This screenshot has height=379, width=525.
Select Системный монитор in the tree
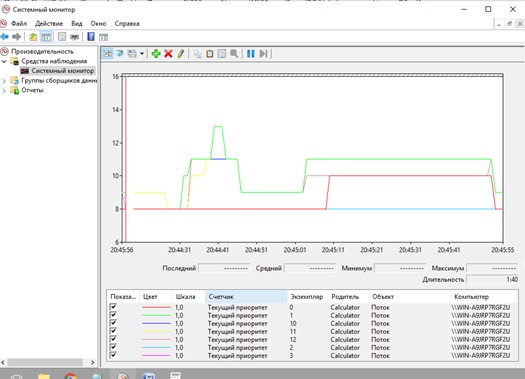[x=63, y=71]
